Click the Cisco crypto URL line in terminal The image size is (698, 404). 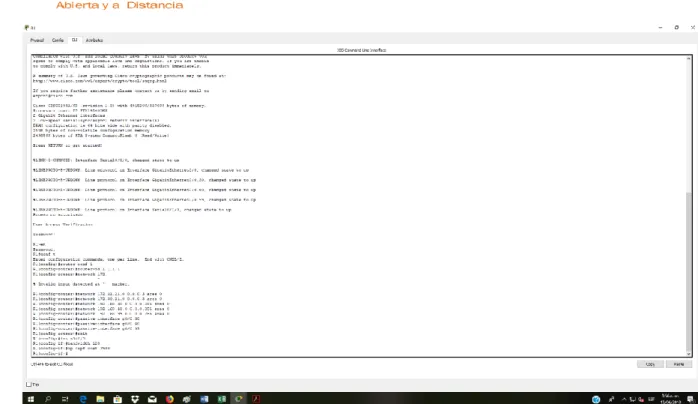[x=100, y=81]
